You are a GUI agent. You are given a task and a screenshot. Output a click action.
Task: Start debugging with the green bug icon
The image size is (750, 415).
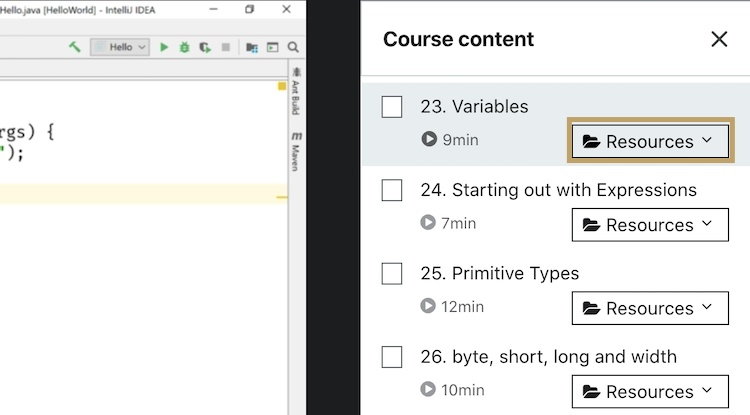point(184,47)
